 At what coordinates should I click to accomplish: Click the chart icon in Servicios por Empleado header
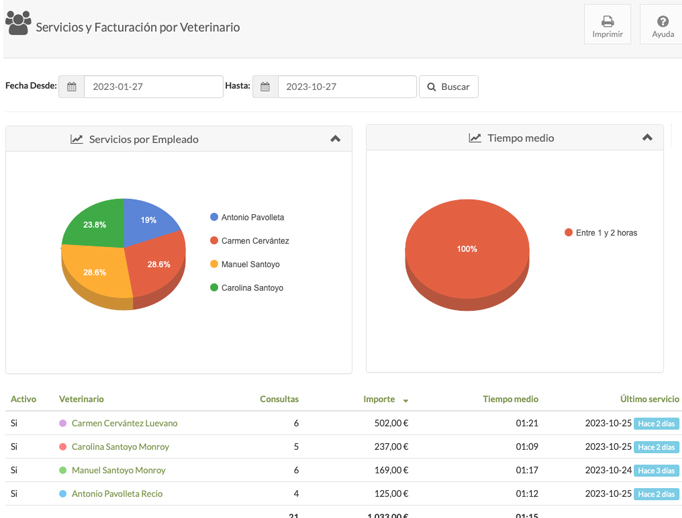(x=77, y=139)
